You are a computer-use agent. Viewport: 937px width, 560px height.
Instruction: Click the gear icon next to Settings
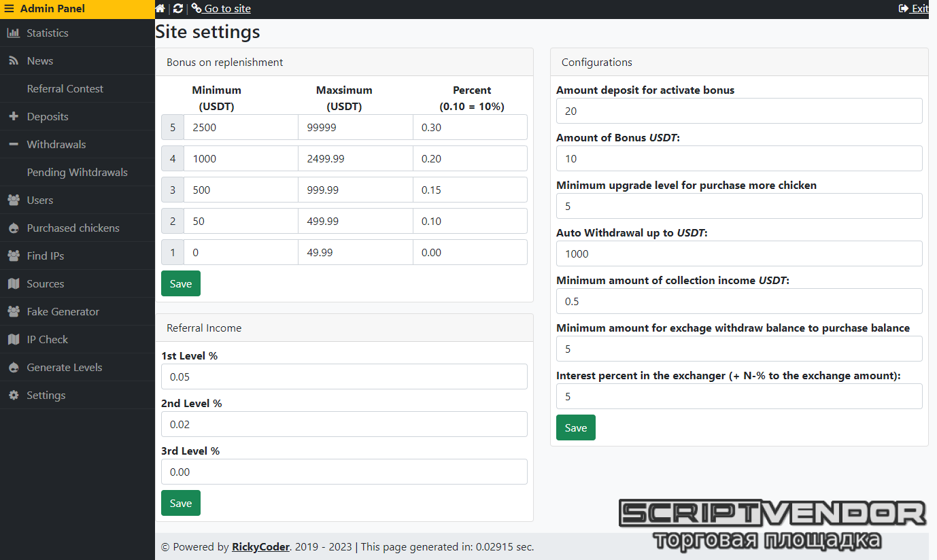click(x=13, y=395)
